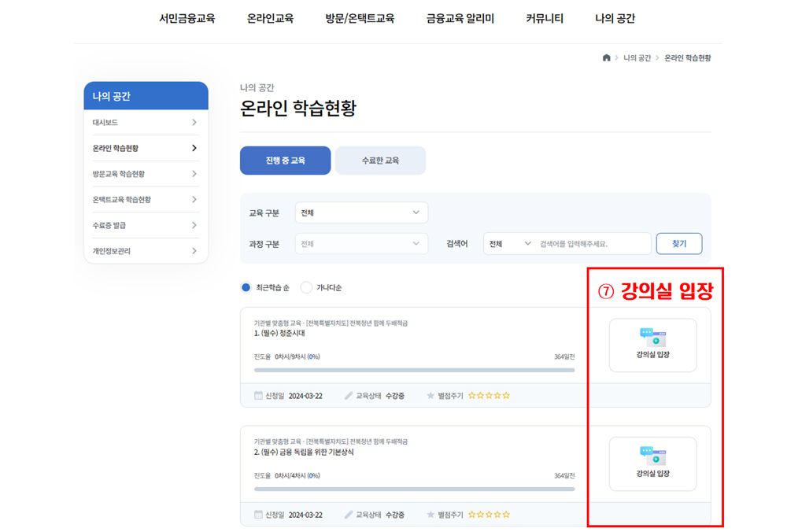This screenshot has width=787, height=532.
Task: Open the 과정 구분 dropdown
Action: (x=361, y=244)
